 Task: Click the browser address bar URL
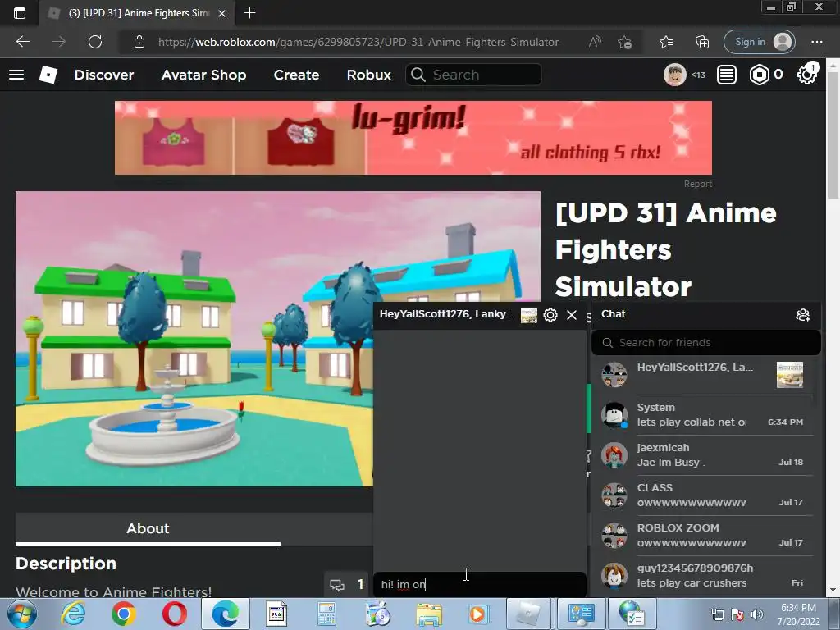358,42
